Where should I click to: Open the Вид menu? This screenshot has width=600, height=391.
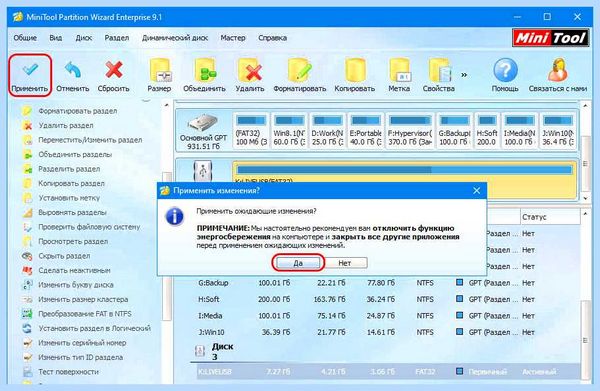click(x=55, y=38)
